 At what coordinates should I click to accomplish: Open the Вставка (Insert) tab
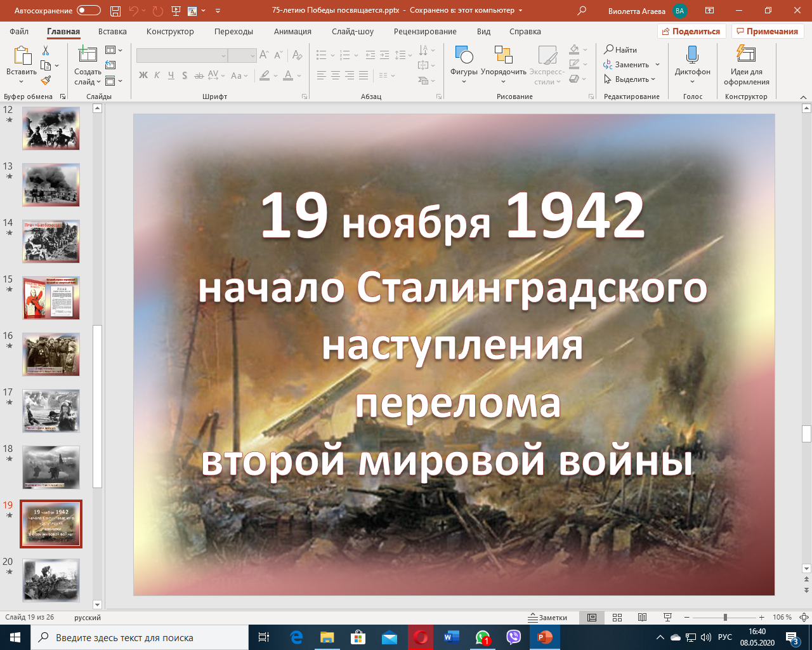(112, 32)
